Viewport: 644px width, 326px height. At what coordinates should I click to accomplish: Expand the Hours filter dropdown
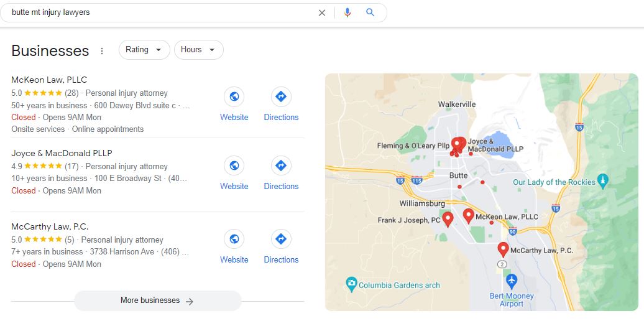(x=199, y=50)
